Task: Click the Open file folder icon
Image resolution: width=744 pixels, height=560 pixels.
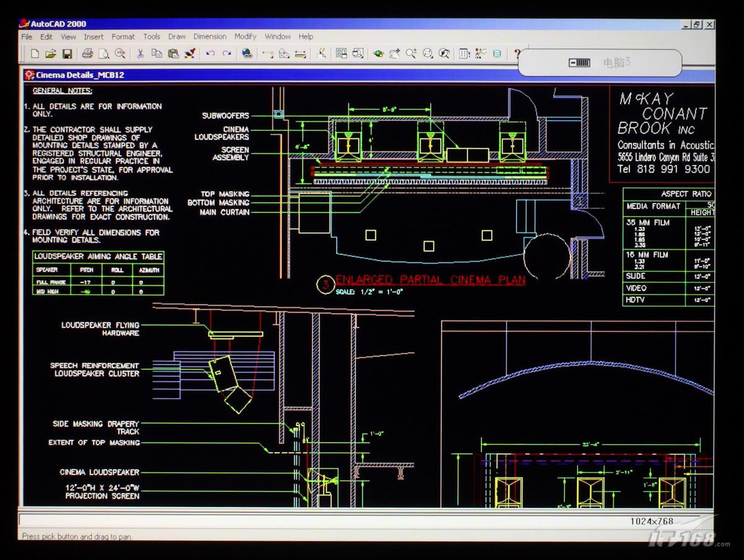Action: (51, 54)
